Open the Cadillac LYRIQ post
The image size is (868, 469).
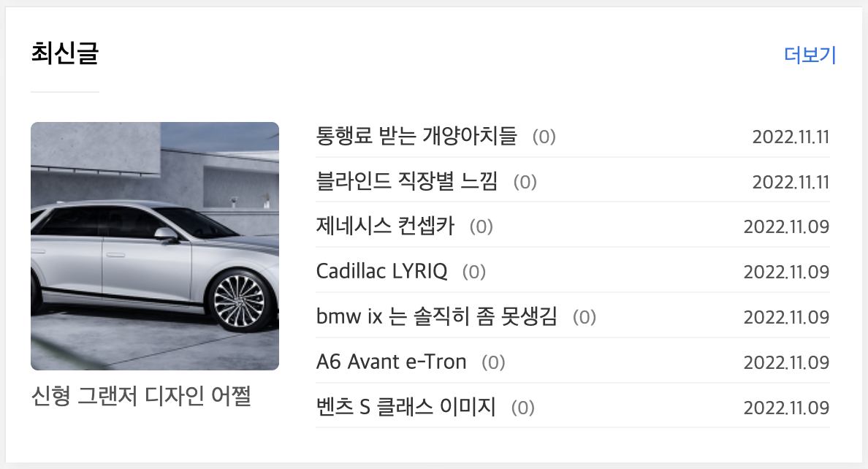[382, 272]
